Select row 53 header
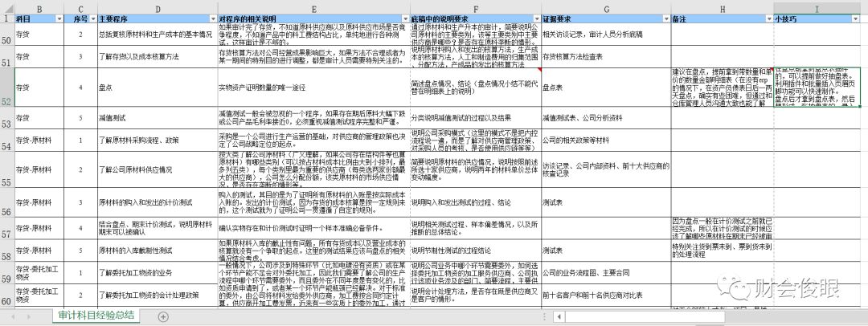The width and height of the screenshot is (868, 326). [x=6, y=118]
